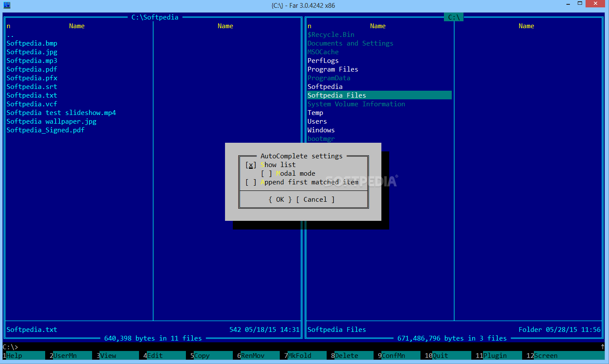Select the Users folder
The image size is (609, 364).
[317, 121]
